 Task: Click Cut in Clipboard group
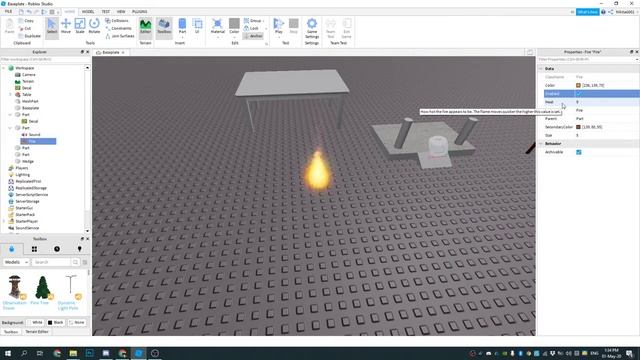point(25,28)
